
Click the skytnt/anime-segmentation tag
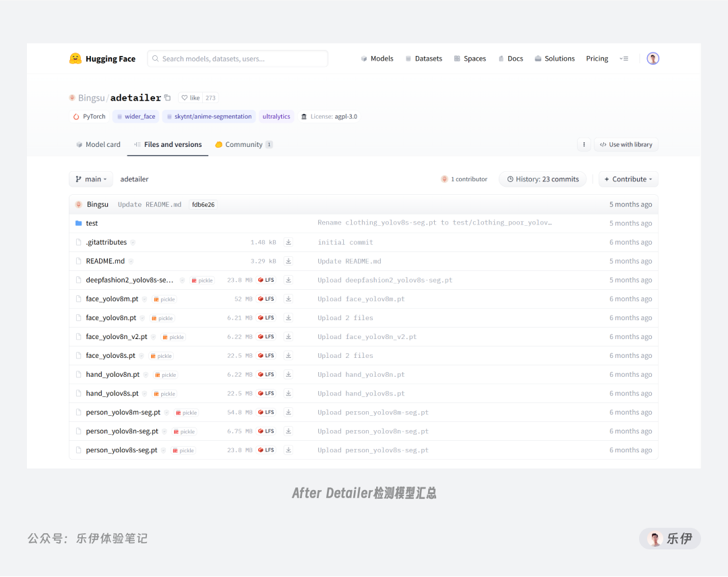click(x=209, y=117)
